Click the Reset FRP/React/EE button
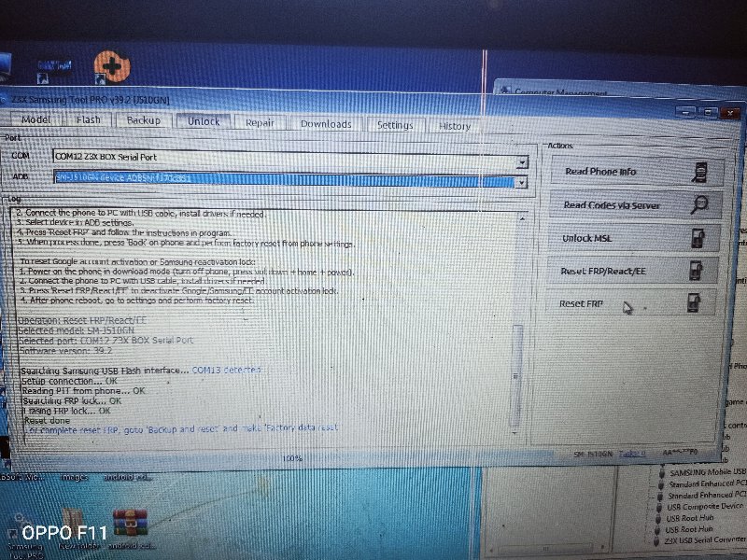Viewport: 747px width, 560px height. [x=632, y=271]
